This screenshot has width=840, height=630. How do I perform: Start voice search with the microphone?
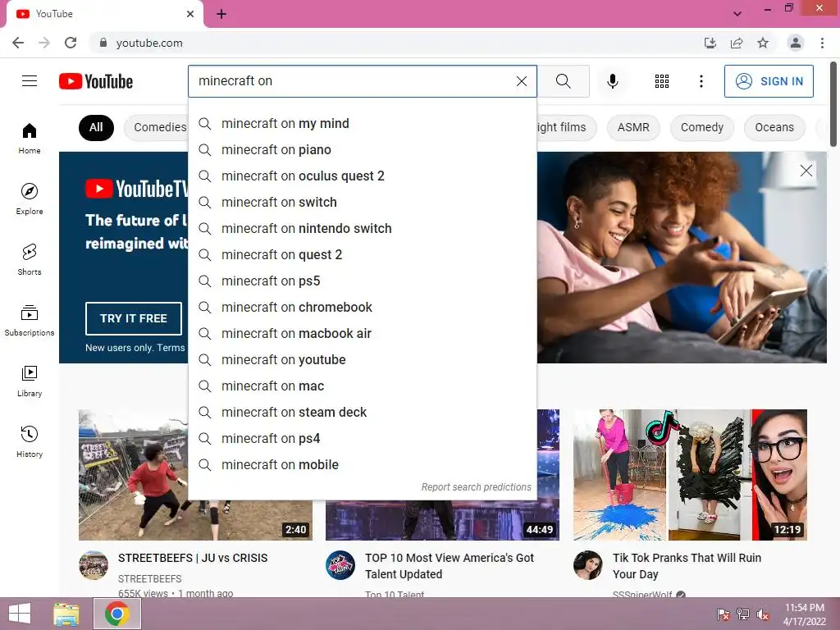point(612,81)
